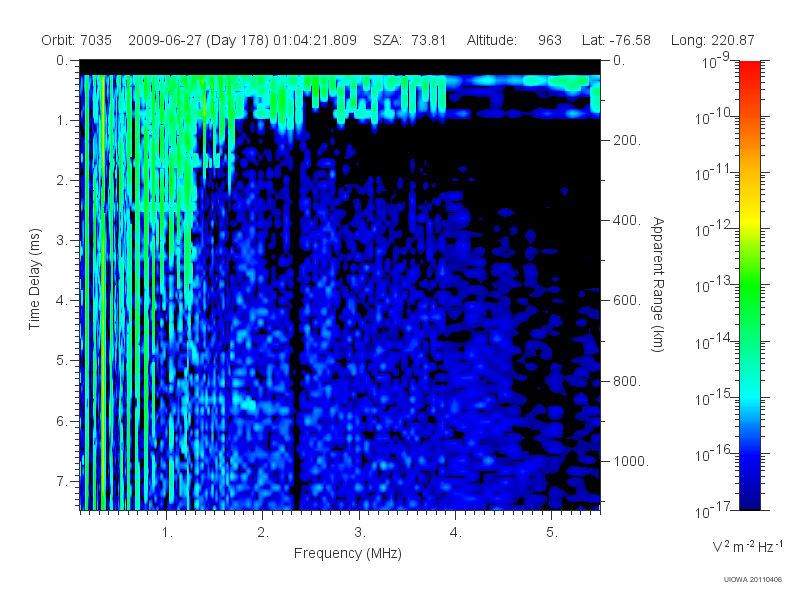Click the '600.' apparent range tick label
The width and height of the screenshot is (800, 600).
[x=627, y=301]
